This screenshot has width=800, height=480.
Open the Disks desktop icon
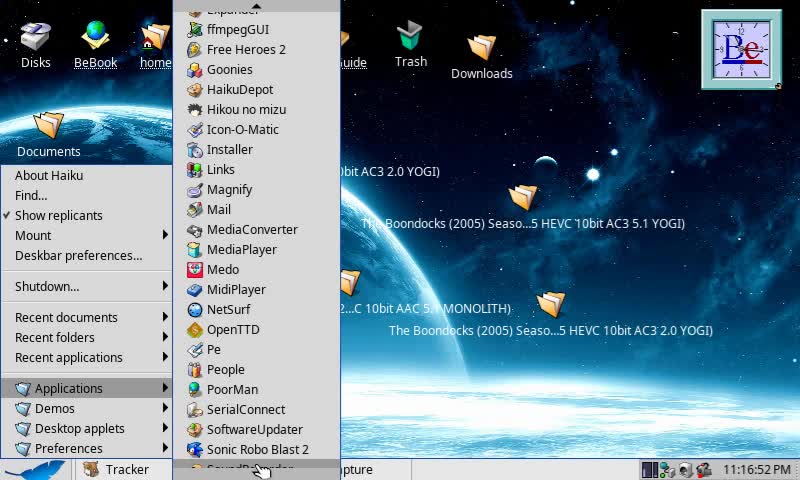click(x=35, y=45)
